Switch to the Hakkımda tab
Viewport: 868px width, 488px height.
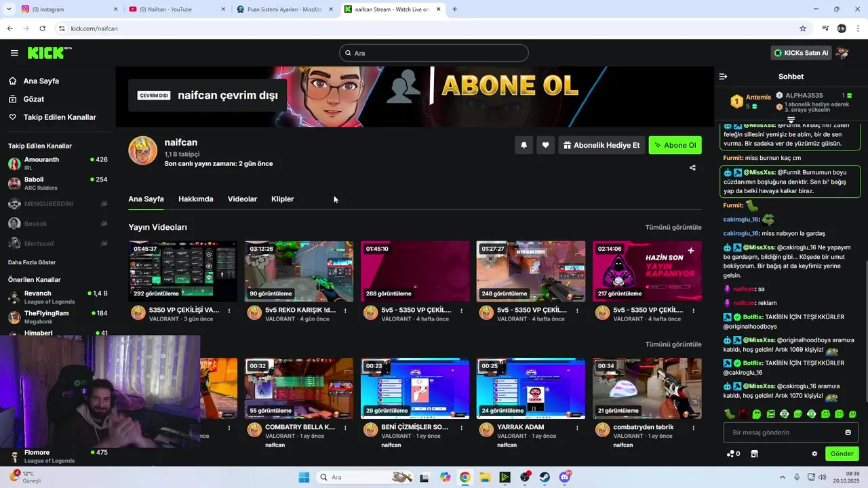(x=195, y=199)
